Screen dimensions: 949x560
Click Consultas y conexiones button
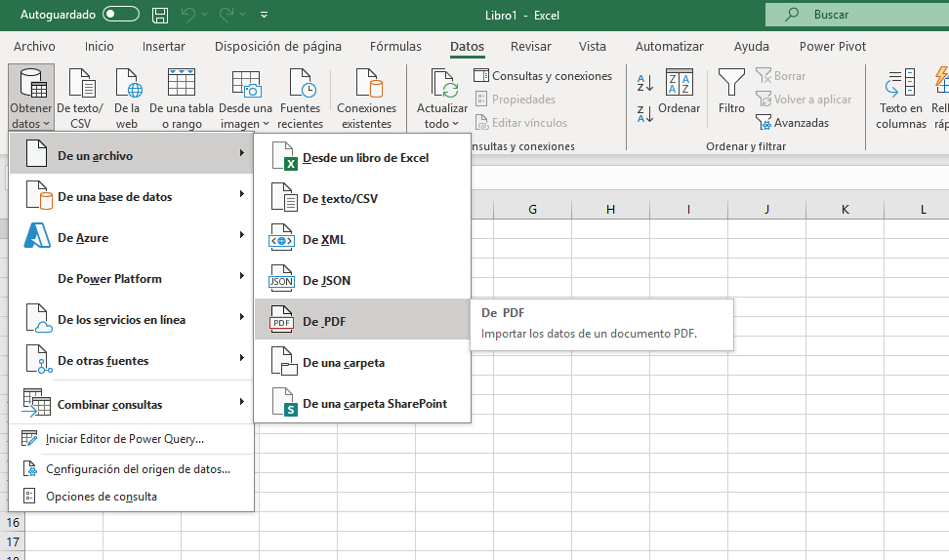[x=543, y=76]
